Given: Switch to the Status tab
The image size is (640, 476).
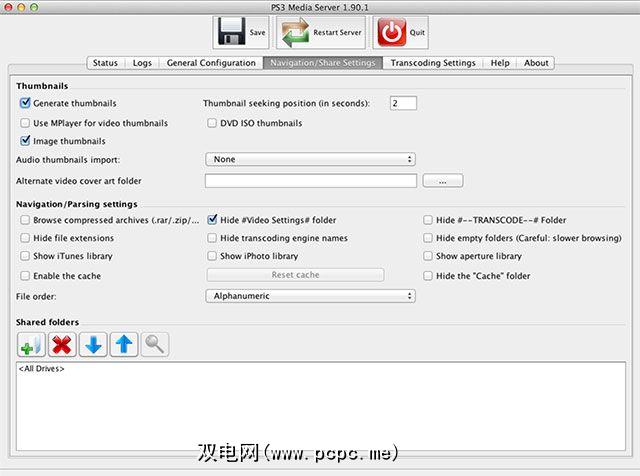Looking at the screenshot, I should pyautogui.click(x=105, y=63).
